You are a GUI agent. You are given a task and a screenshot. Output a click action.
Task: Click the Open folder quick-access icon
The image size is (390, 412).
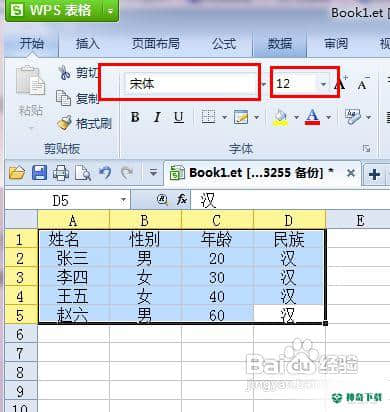point(17,173)
